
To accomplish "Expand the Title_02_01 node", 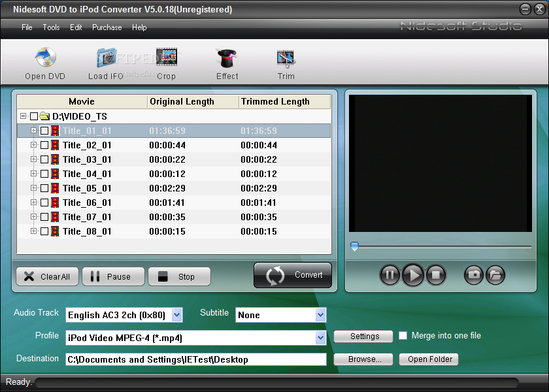I will click(33, 144).
